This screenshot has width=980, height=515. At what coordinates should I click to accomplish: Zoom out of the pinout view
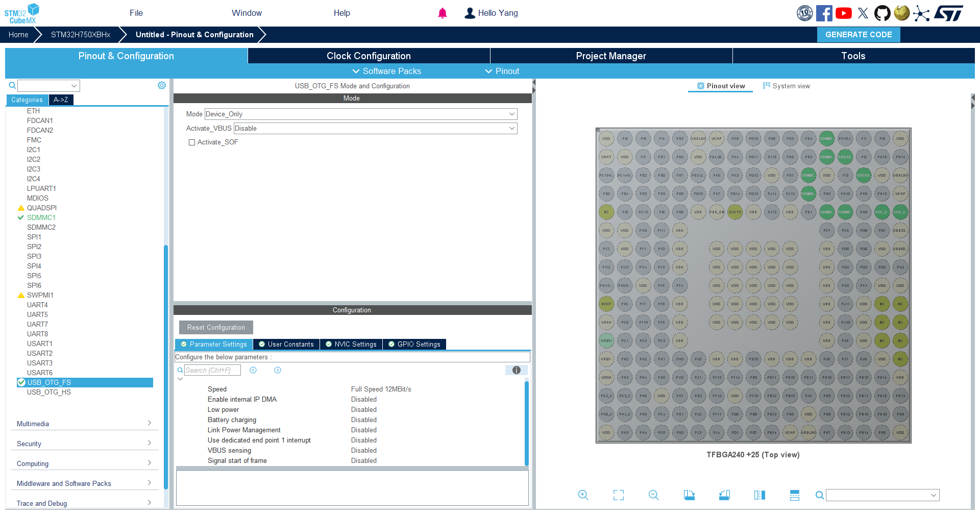[x=654, y=495]
